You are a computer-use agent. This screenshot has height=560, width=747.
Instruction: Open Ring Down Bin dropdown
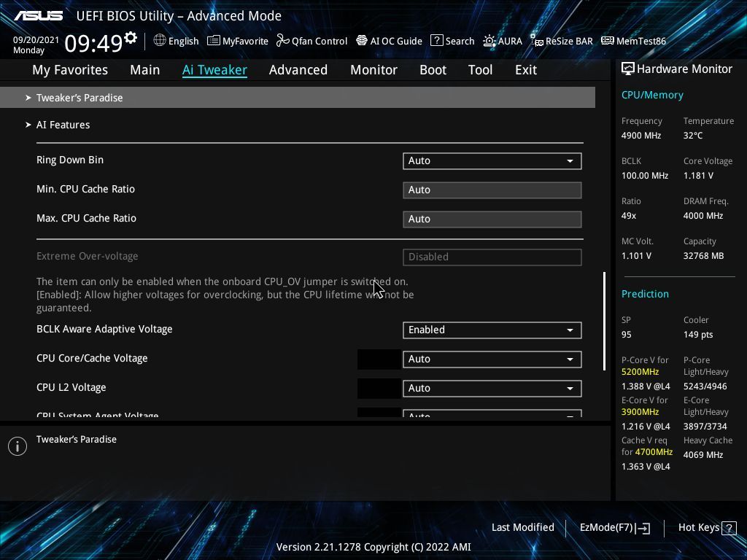coord(492,161)
